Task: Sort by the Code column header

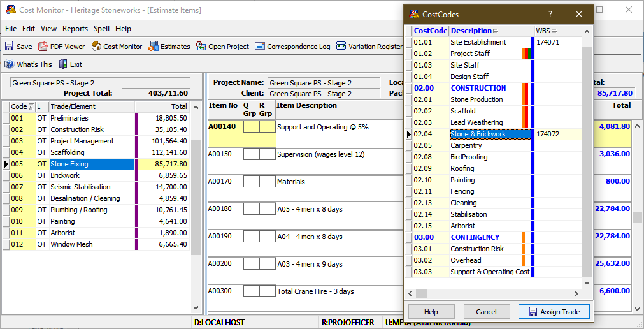Action: 22,106
